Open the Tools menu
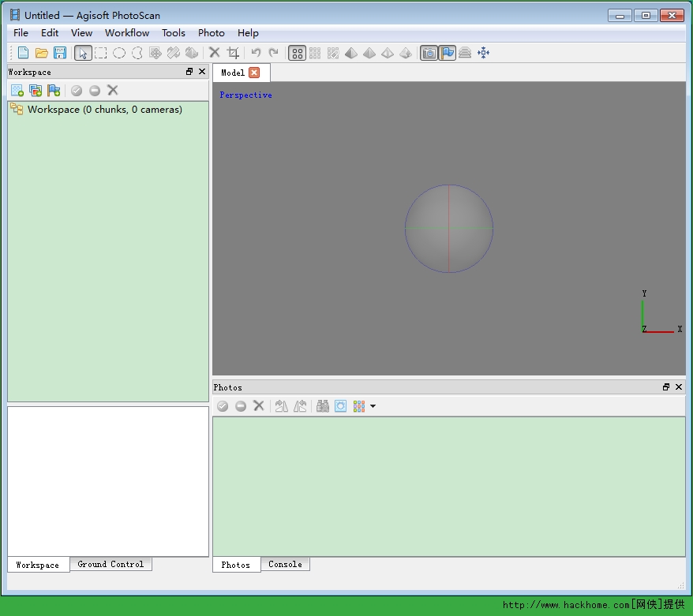 (x=174, y=33)
